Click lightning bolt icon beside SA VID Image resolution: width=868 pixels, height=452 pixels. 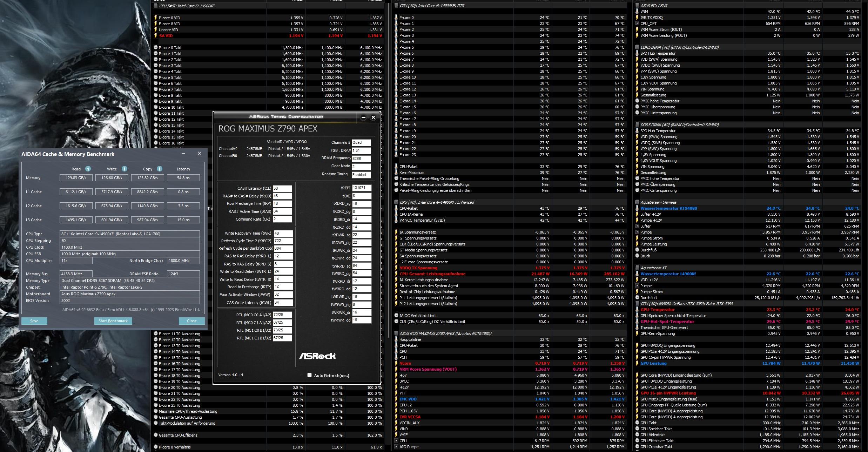pos(156,36)
